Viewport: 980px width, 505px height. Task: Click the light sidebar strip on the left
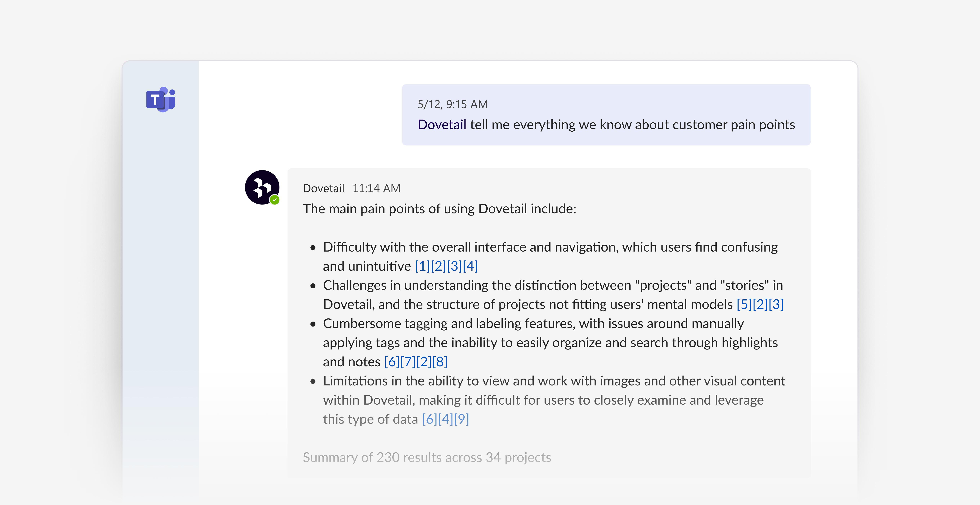pos(160,304)
